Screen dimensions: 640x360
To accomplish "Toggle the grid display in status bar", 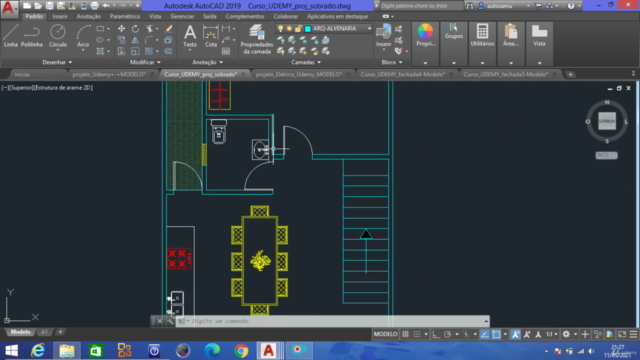I will pyautogui.click(x=405, y=334).
